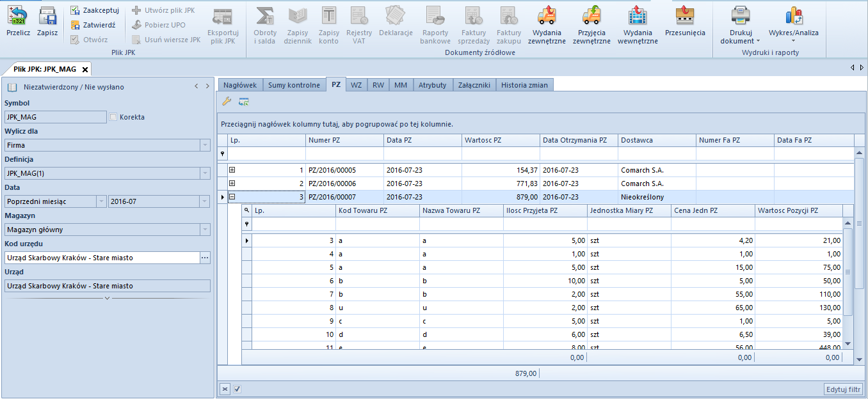Open Raporty bankowe

tap(435, 26)
